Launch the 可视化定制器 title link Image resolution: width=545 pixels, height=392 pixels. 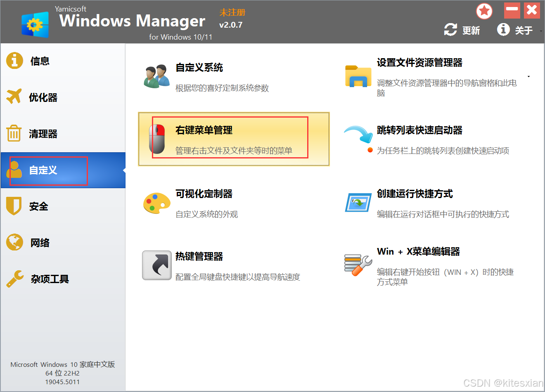tap(204, 194)
